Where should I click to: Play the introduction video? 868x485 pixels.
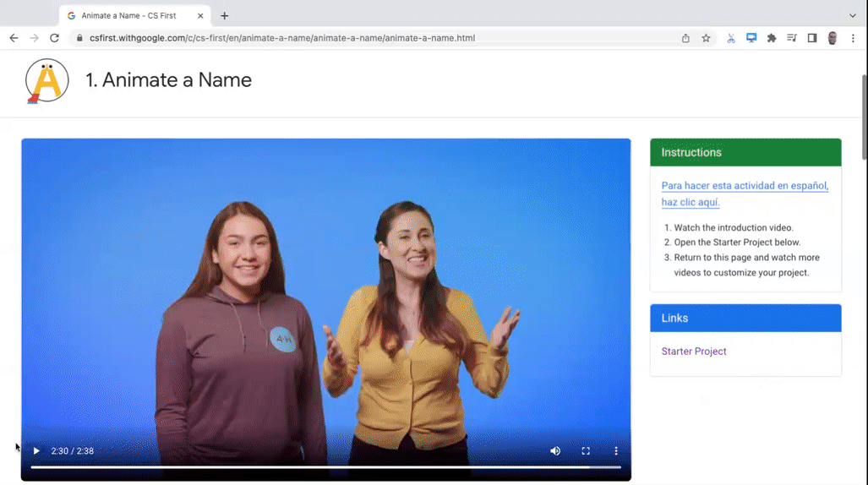[36, 451]
